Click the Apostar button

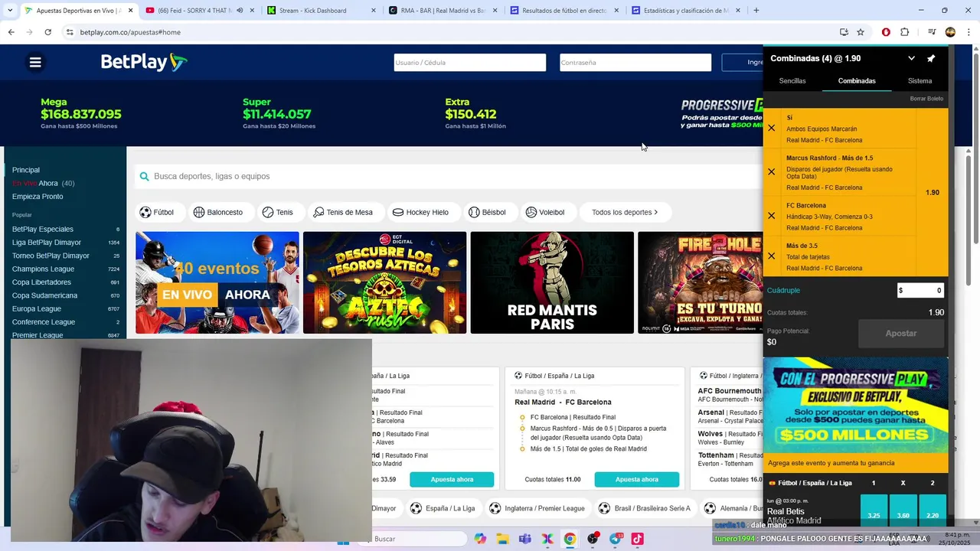tap(901, 333)
